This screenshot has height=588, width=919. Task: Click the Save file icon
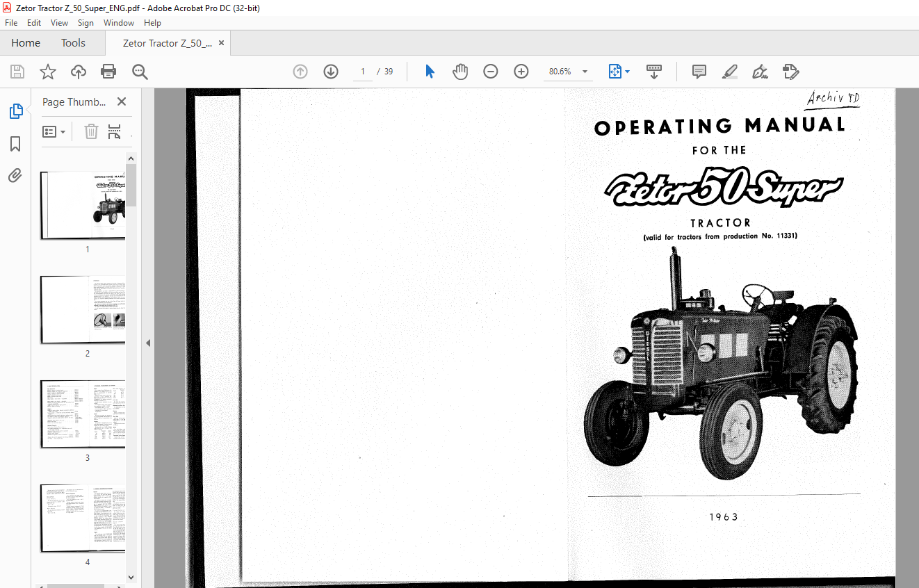click(x=17, y=72)
